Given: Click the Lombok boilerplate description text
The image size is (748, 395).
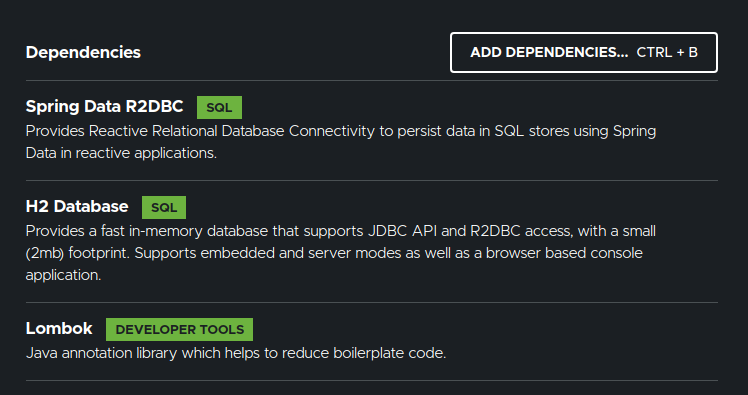Looking at the screenshot, I should (x=236, y=353).
